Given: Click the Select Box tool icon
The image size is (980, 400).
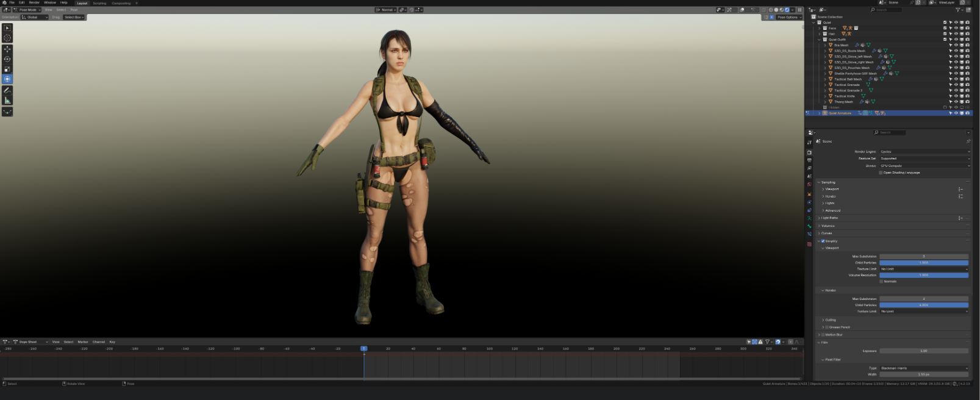Looking at the screenshot, I should coord(7,28).
